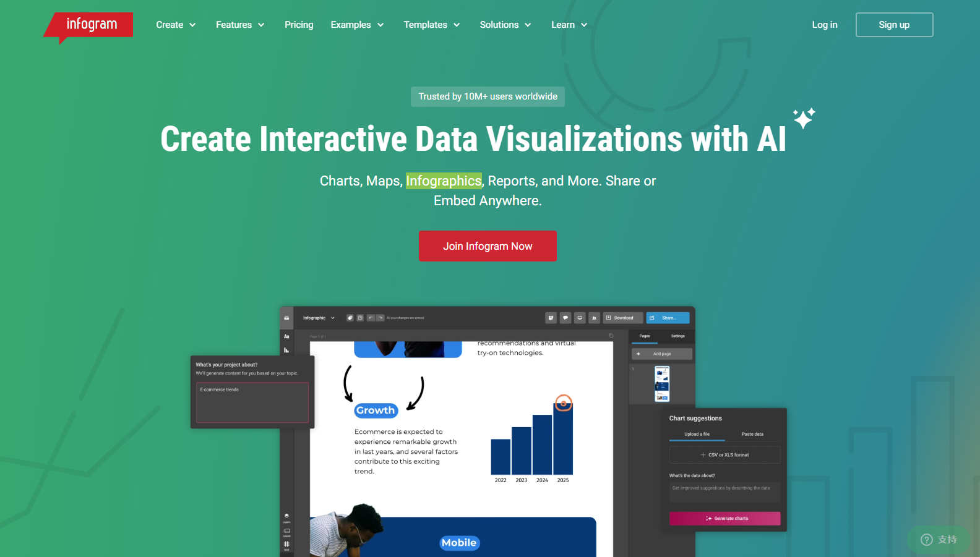This screenshot has height=557, width=980.
Task: Click the blue Growth label on canvas
Action: [x=376, y=410]
